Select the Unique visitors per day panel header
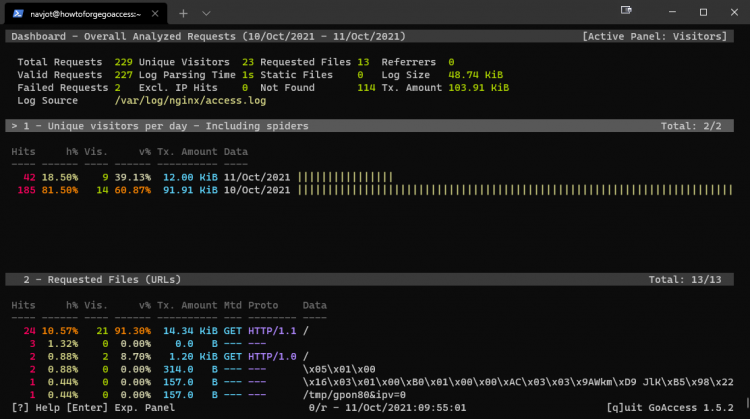Image resolution: width=750 pixels, height=419 pixels. tap(369, 126)
